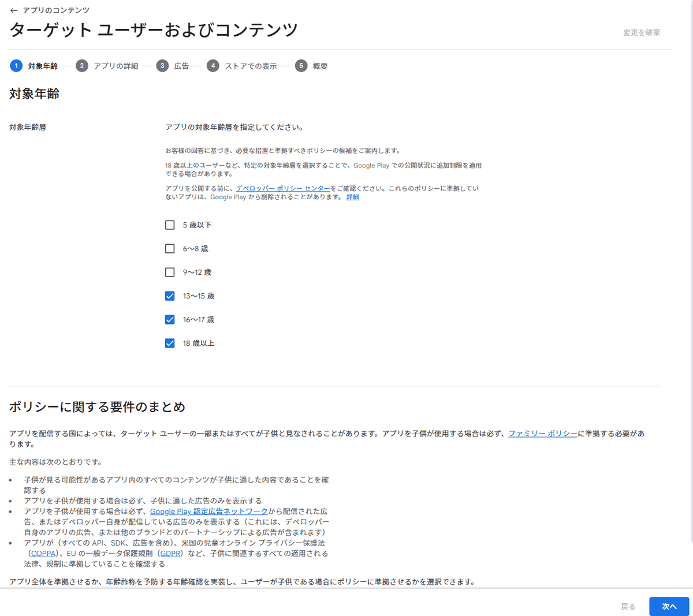Uncheck the 13〜15 歳 checkbox
This screenshot has height=616, width=693.
[170, 296]
